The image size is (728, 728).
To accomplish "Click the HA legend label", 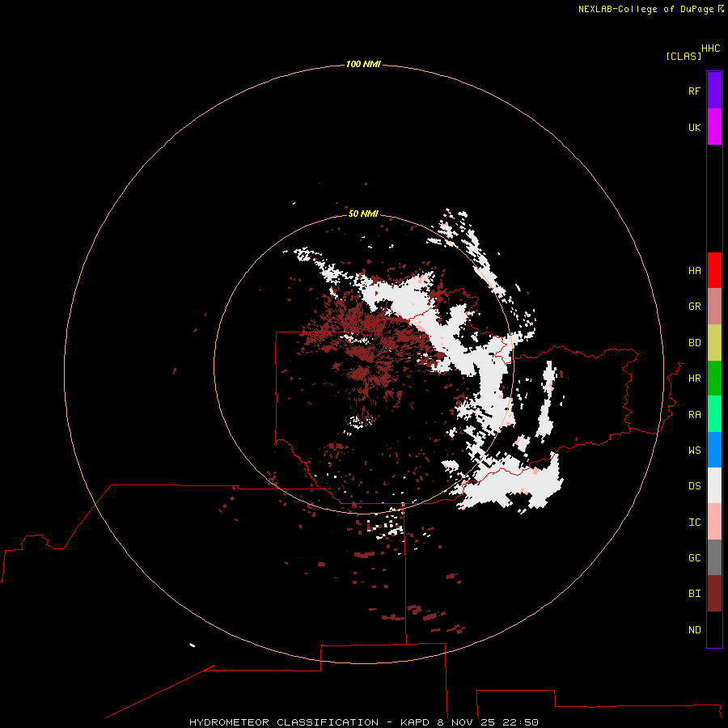I will pyautogui.click(x=694, y=271).
